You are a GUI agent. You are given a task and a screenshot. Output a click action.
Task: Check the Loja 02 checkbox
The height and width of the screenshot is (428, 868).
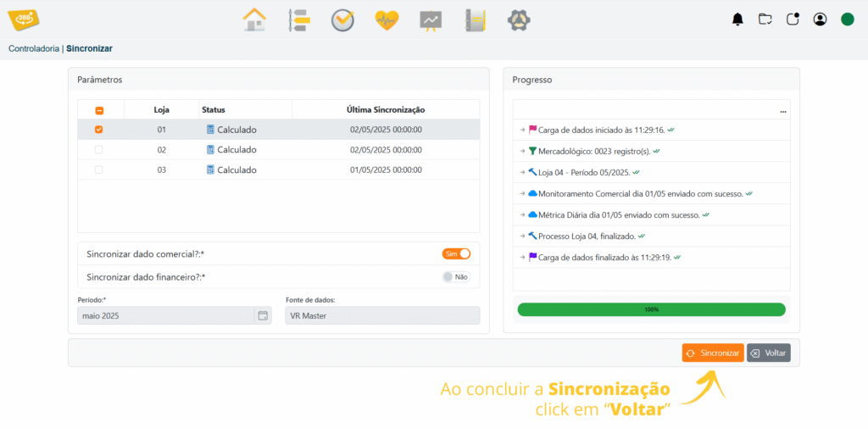pos(98,149)
